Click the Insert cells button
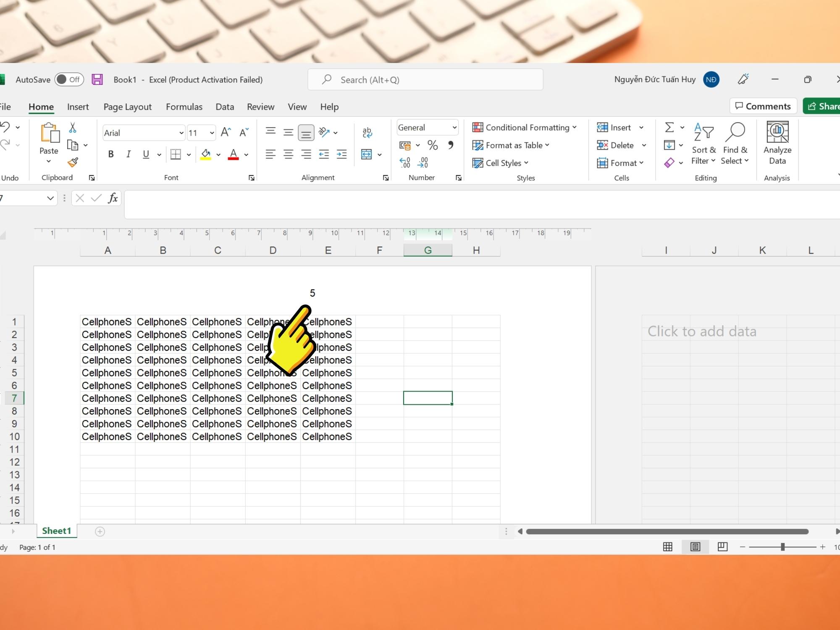 click(614, 127)
